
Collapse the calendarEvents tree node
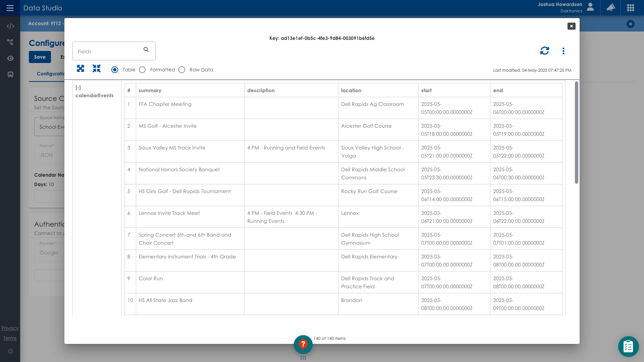(x=78, y=87)
